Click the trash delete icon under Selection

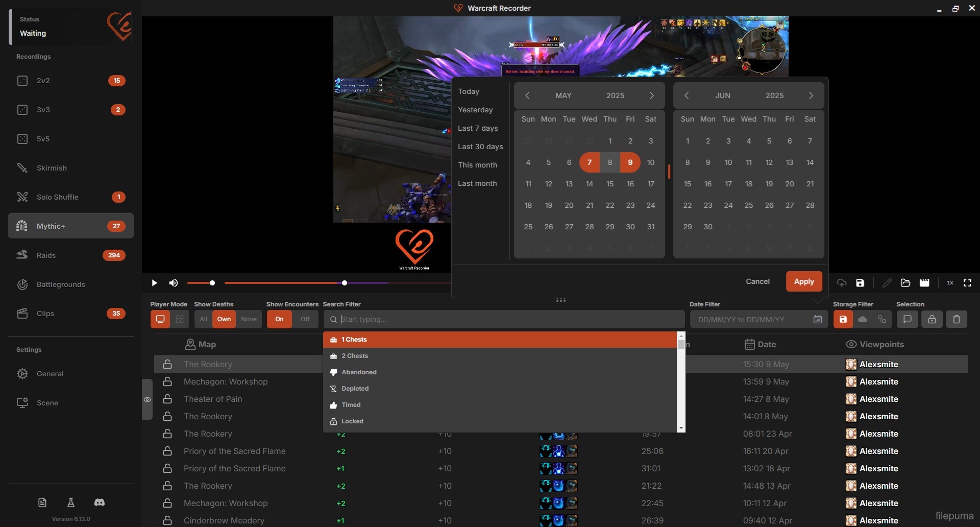[x=957, y=319]
